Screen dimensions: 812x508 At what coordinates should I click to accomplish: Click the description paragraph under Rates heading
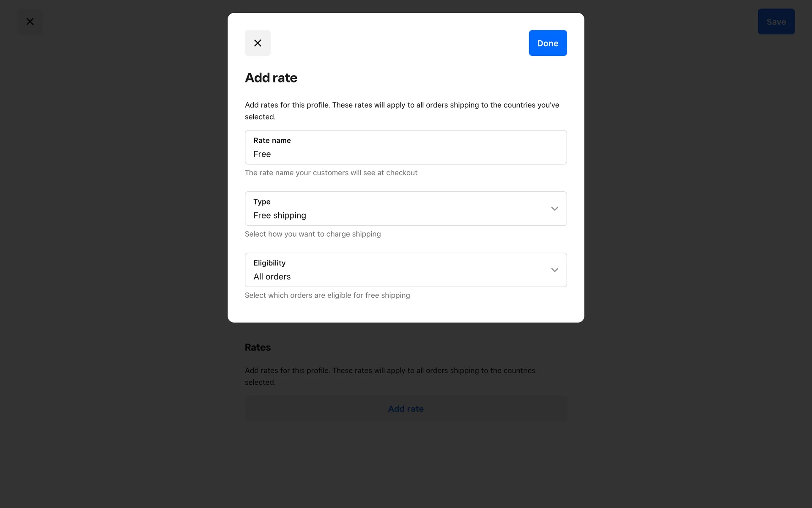(390, 376)
